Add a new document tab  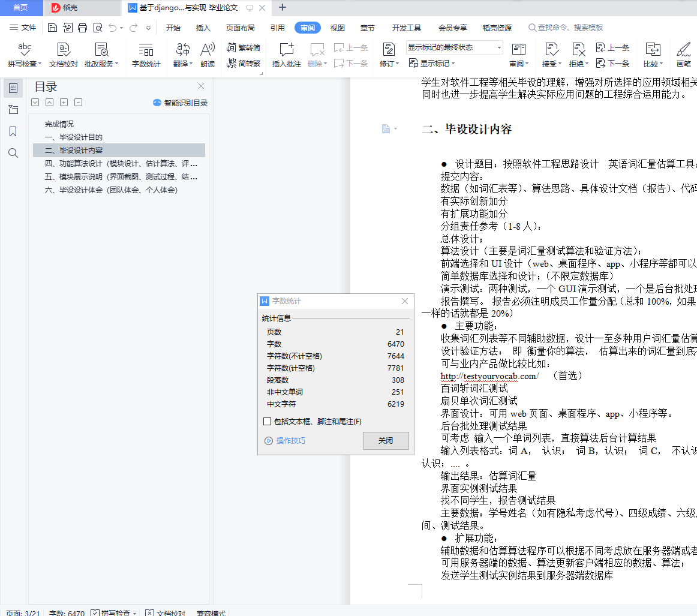(283, 8)
